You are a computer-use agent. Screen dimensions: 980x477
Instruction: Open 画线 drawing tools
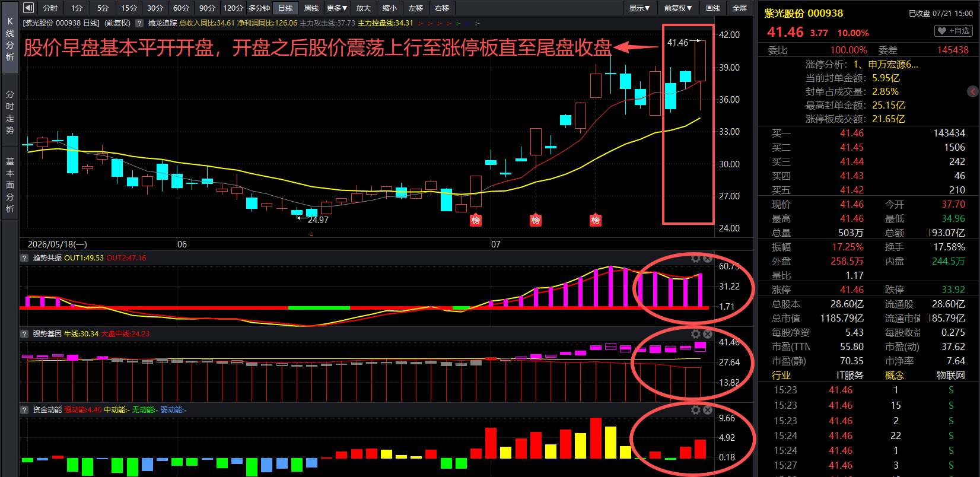(713, 8)
